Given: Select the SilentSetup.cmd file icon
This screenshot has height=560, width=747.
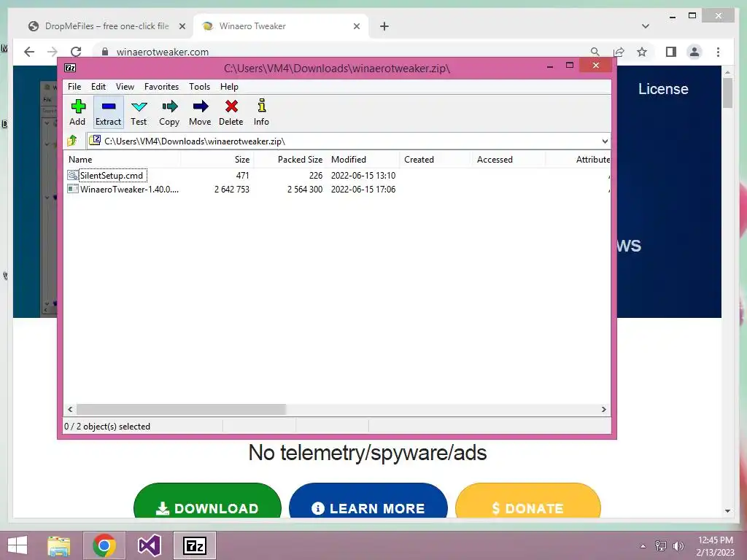Looking at the screenshot, I should [72, 175].
